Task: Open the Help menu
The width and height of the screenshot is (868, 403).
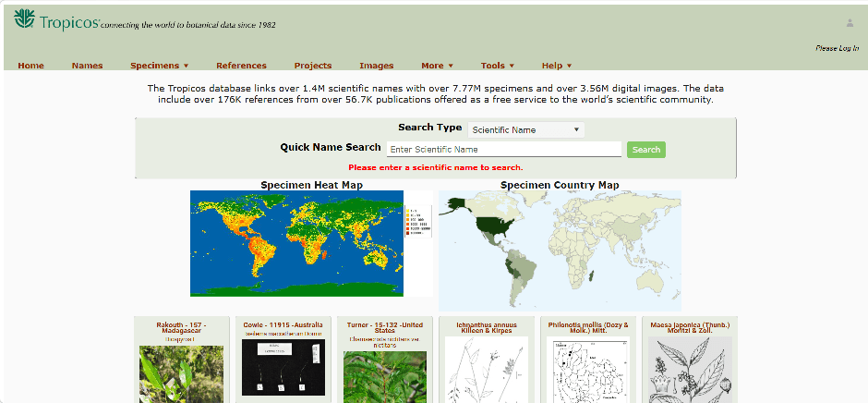Action: coord(556,66)
